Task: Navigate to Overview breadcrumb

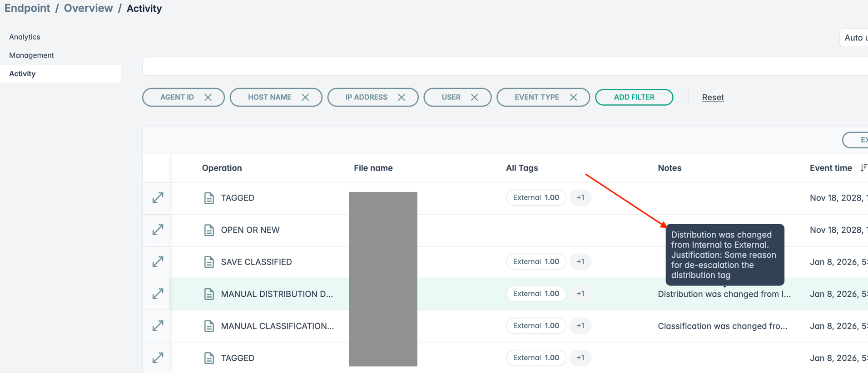Action: [88, 8]
